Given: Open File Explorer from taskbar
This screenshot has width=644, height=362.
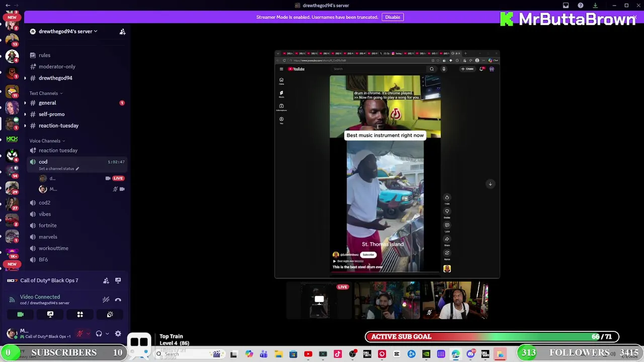Looking at the screenshot, I should point(279,354).
